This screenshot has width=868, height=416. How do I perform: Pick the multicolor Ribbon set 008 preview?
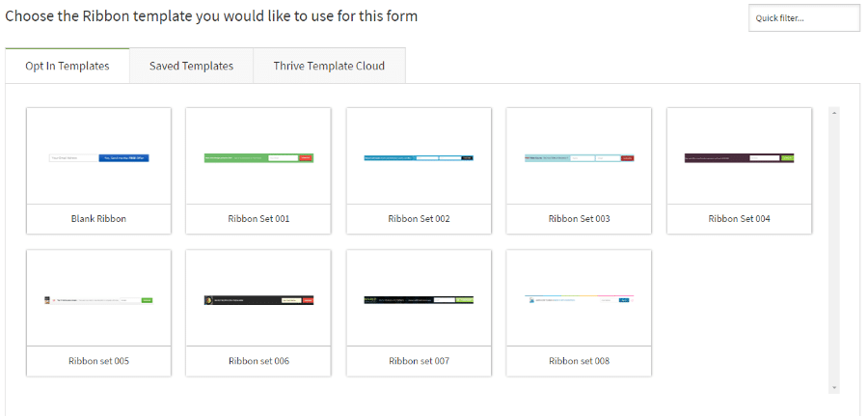coord(579,298)
